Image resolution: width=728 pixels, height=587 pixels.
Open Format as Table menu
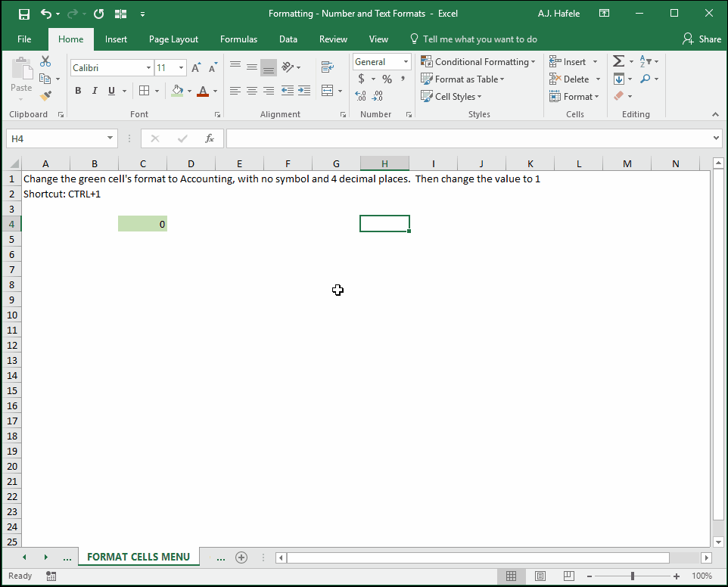pos(462,79)
